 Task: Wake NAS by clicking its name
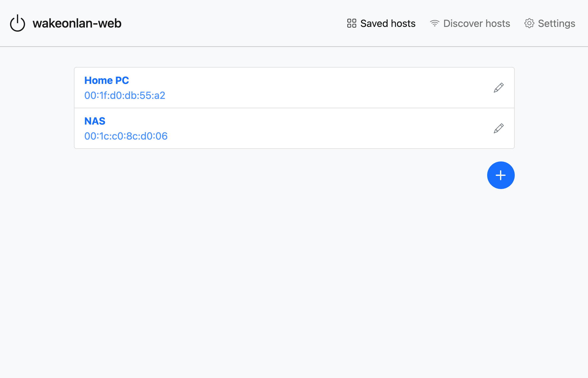[95, 121]
